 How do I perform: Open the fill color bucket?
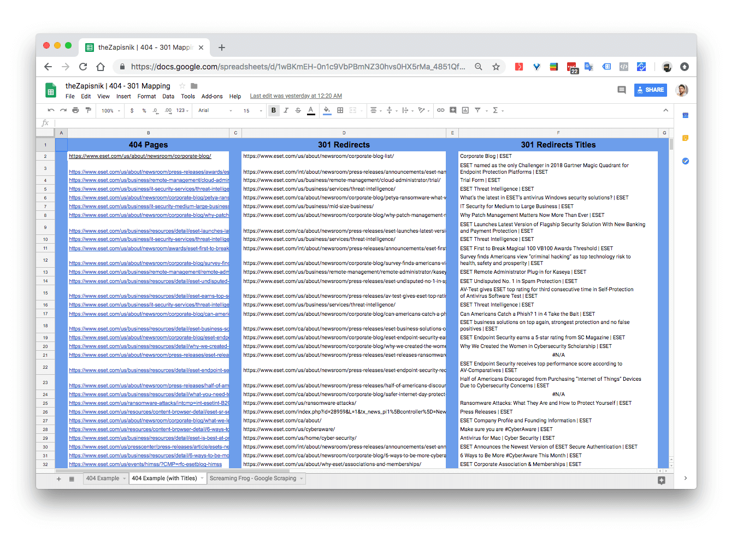click(327, 110)
